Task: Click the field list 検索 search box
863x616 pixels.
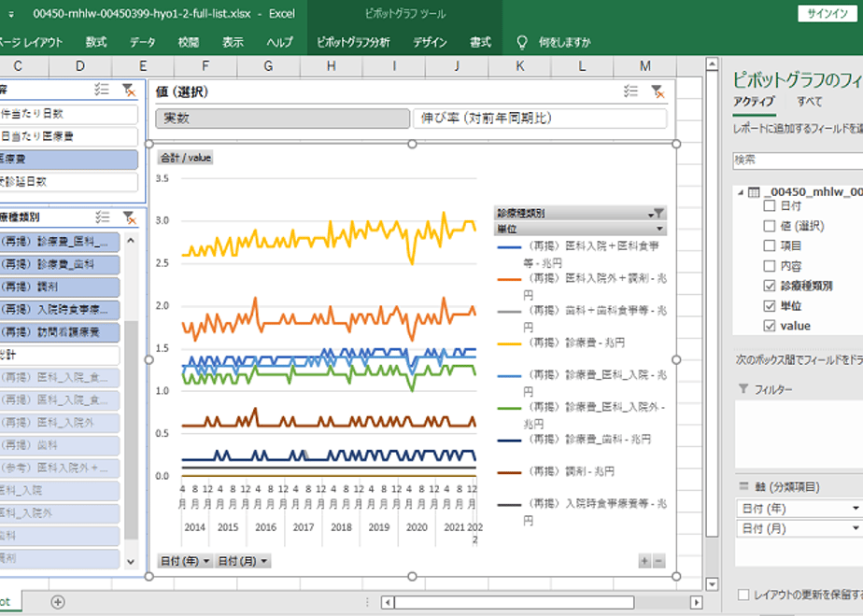Action: 798,160
